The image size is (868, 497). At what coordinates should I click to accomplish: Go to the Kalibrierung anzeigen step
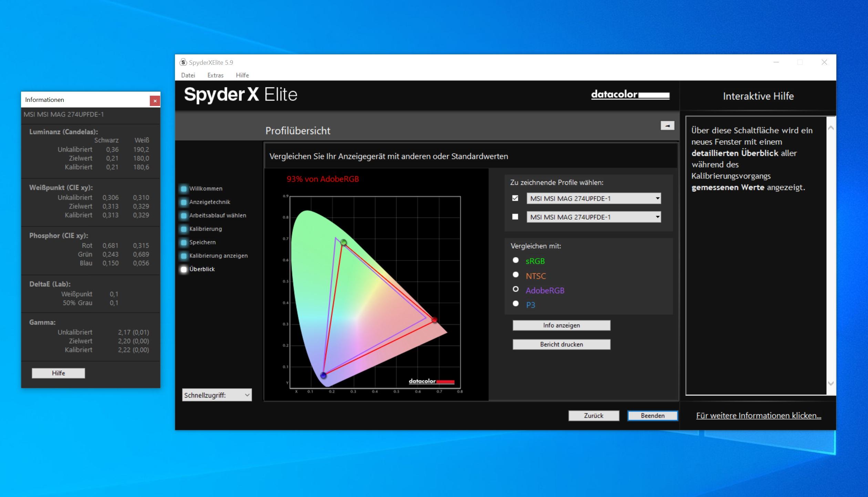click(x=218, y=256)
